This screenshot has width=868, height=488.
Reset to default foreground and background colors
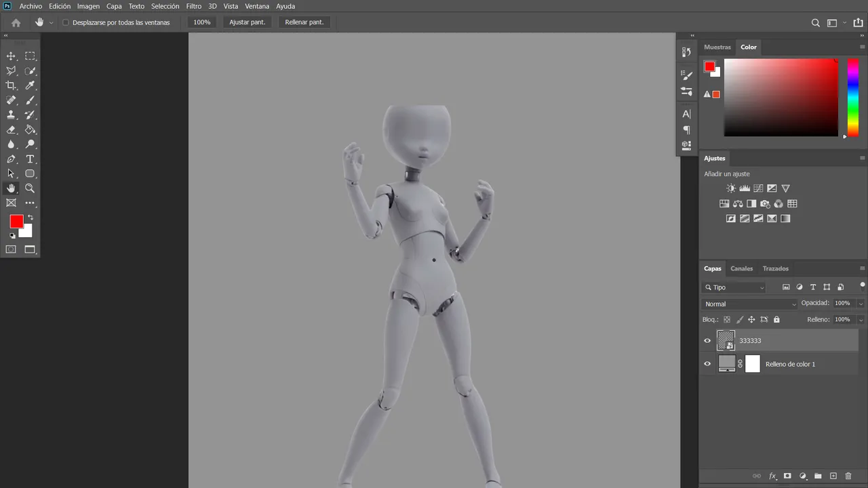[x=12, y=236]
